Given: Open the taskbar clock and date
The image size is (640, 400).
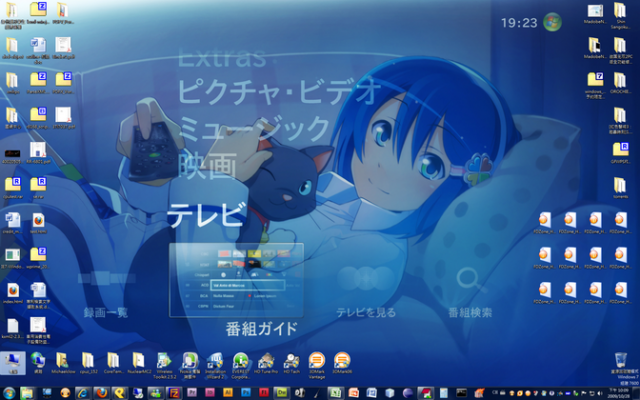Looking at the screenshot, I should (621, 393).
